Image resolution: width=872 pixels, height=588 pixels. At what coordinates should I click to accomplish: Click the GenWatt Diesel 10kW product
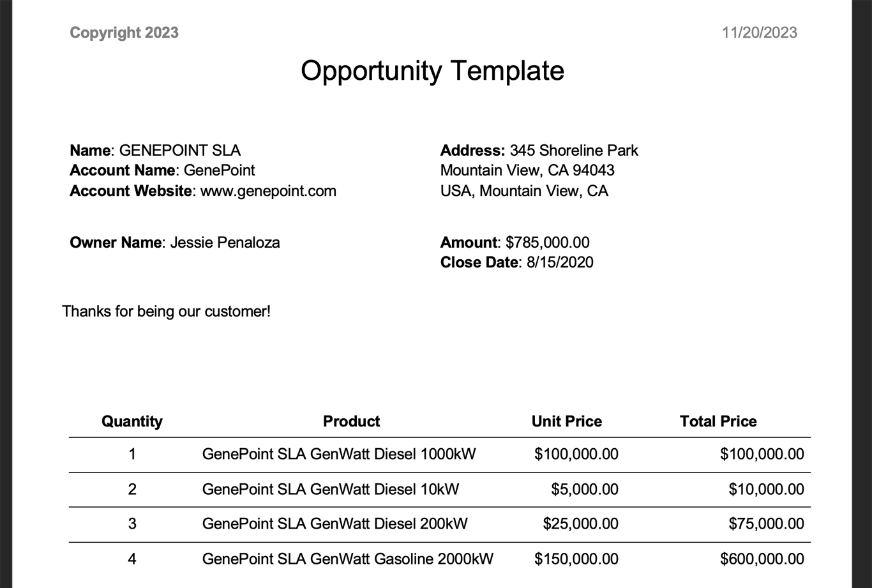click(x=330, y=490)
